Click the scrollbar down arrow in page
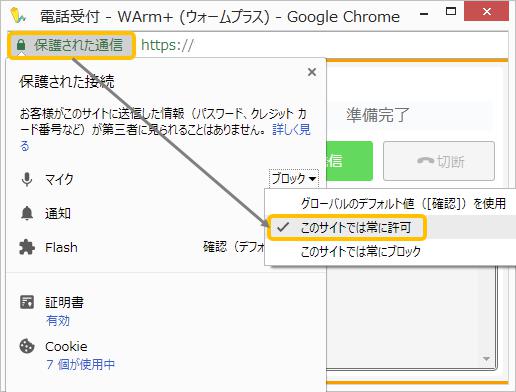516x392 pixels. pos(486,359)
